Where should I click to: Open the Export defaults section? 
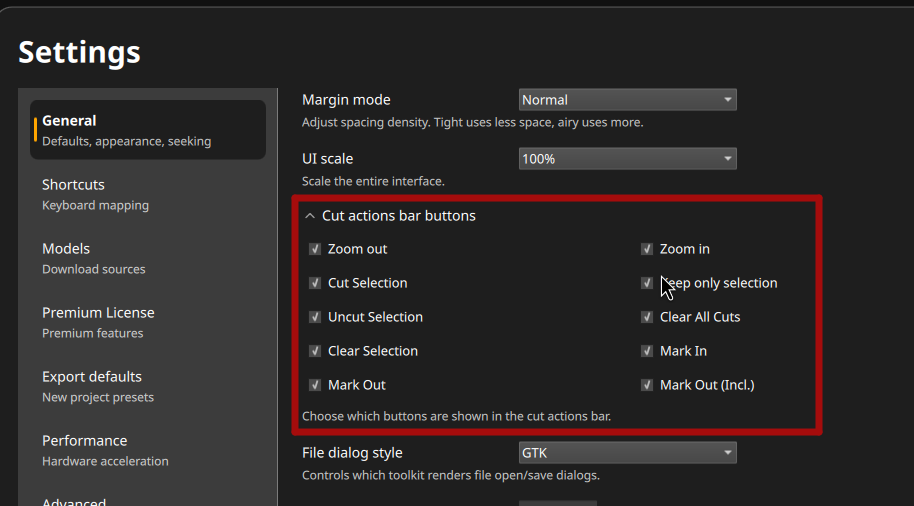coord(148,386)
